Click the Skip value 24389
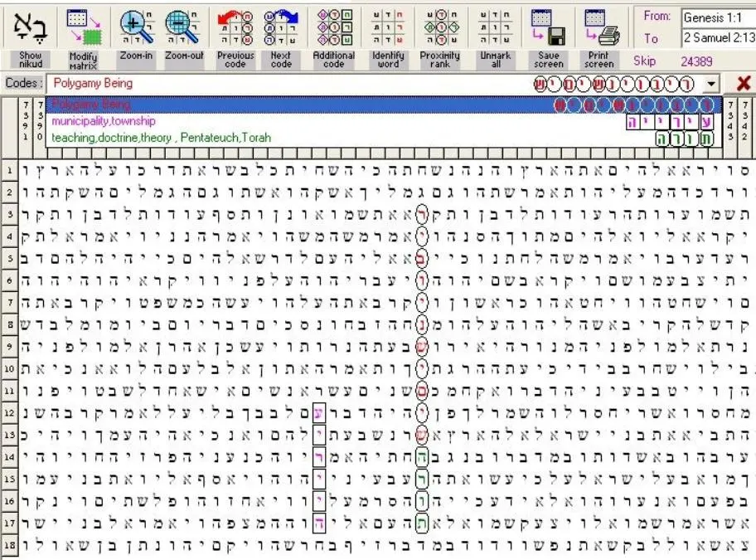This screenshot has height=560, width=756. (x=696, y=61)
